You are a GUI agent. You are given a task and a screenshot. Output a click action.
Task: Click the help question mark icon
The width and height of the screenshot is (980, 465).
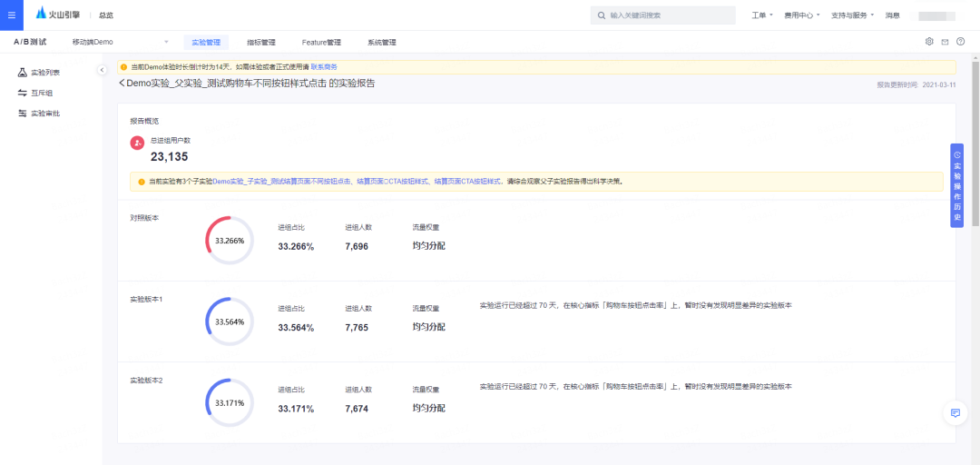point(960,42)
